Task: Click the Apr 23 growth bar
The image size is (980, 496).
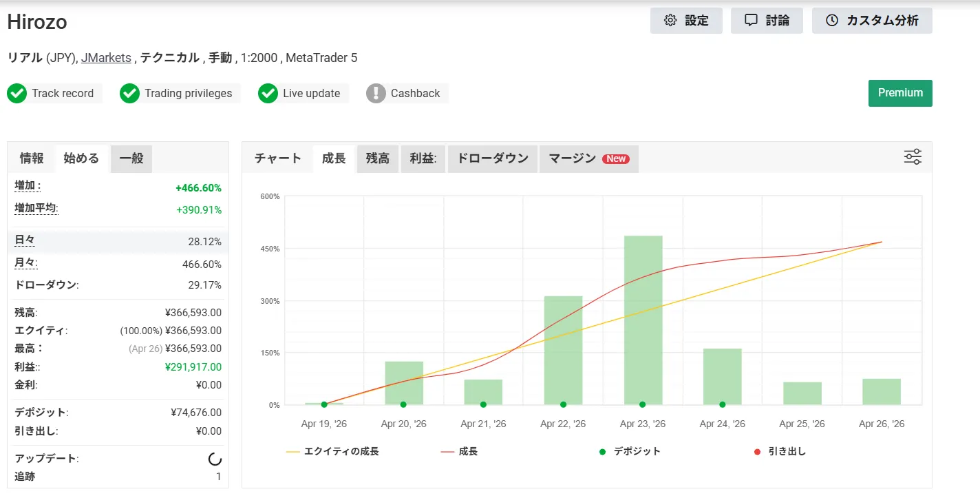Action: point(643,320)
